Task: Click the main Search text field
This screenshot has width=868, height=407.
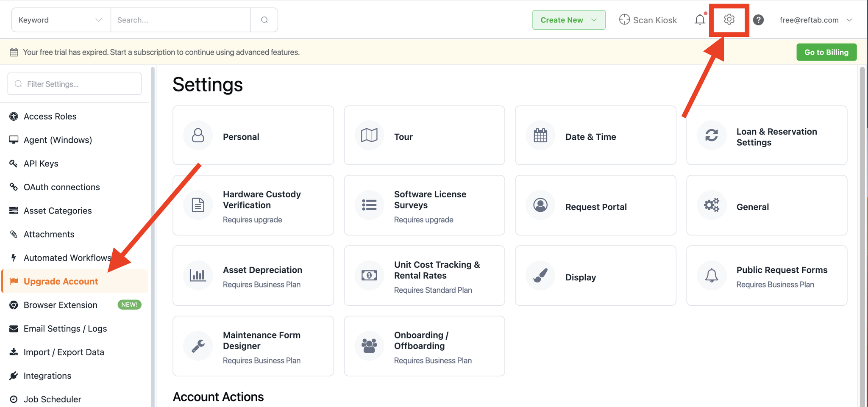Action: coord(181,20)
